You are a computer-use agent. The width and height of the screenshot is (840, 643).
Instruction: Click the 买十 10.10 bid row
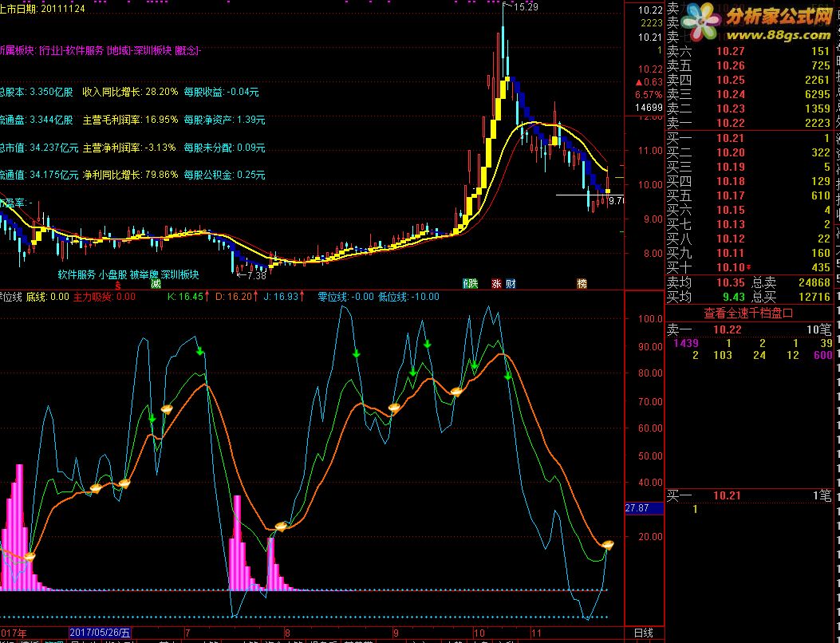[748, 266]
